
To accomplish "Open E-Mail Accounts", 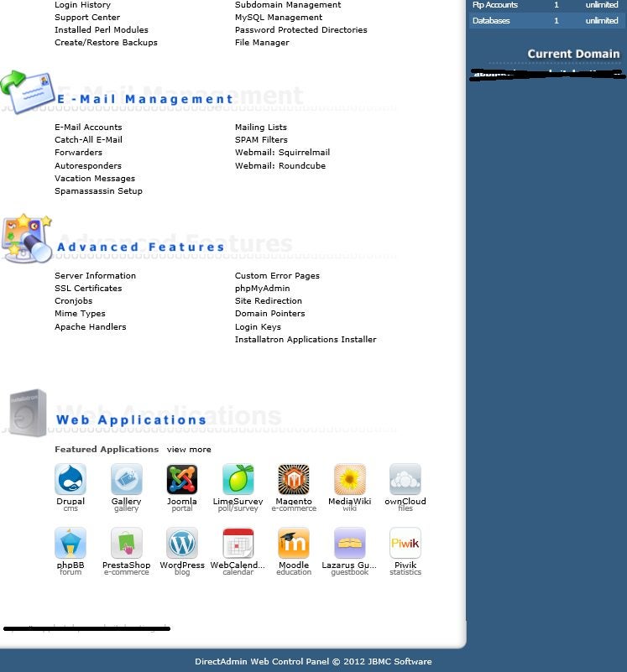I will click(88, 128).
